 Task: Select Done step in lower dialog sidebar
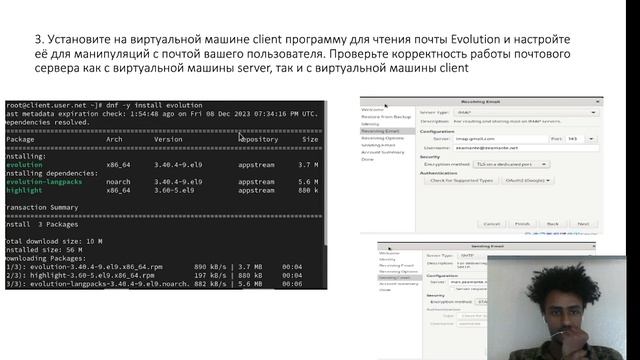(384, 290)
